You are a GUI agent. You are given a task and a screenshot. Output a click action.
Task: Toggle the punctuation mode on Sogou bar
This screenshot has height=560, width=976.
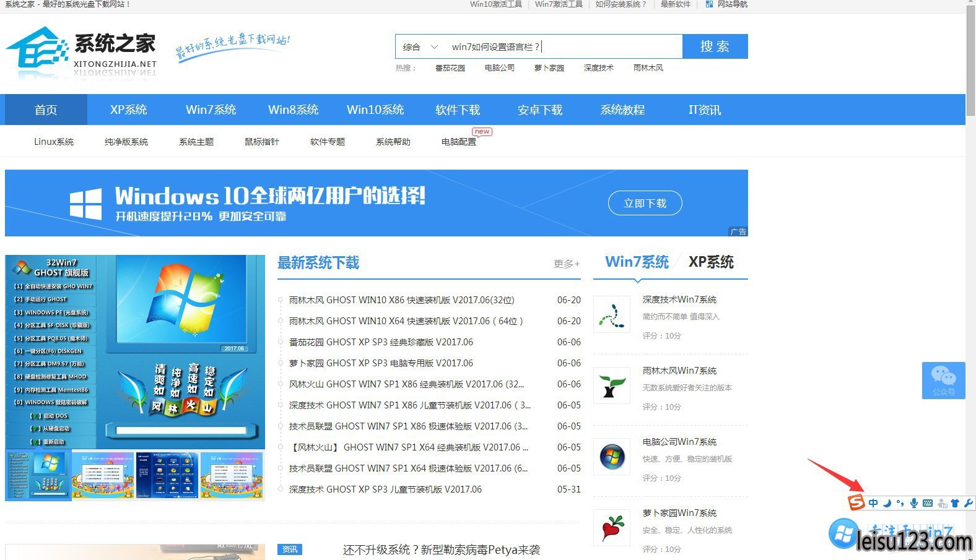pos(900,503)
